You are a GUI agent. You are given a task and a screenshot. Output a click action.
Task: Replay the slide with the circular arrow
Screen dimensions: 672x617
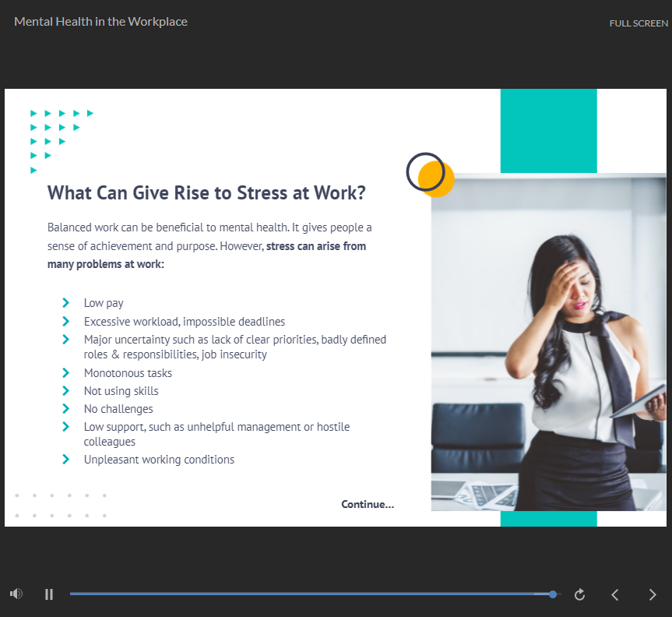coord(579,594)
